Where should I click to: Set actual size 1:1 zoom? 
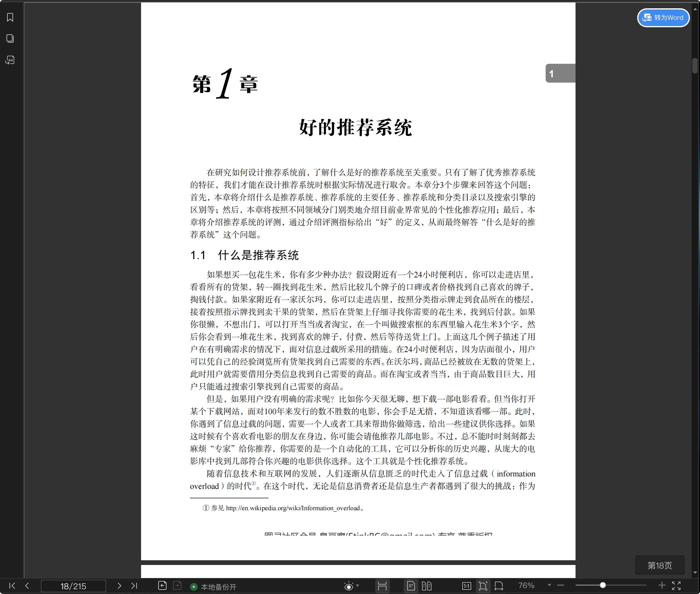466,586
